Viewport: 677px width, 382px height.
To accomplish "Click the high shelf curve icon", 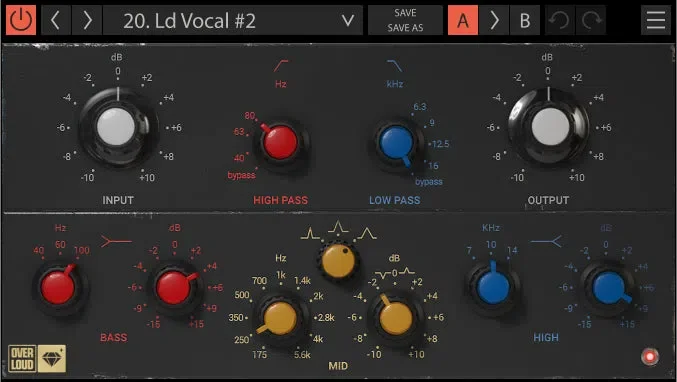I will (546, 241).
